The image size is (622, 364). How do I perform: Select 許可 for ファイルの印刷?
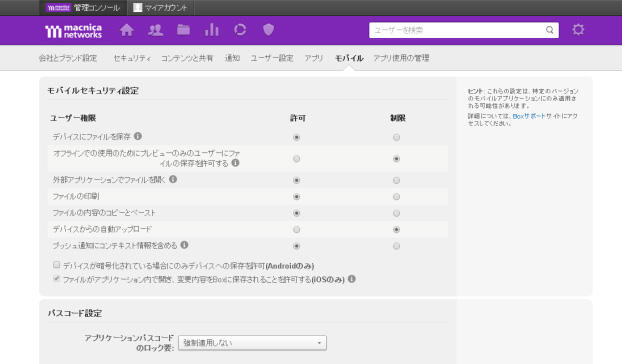coord(296,197)
